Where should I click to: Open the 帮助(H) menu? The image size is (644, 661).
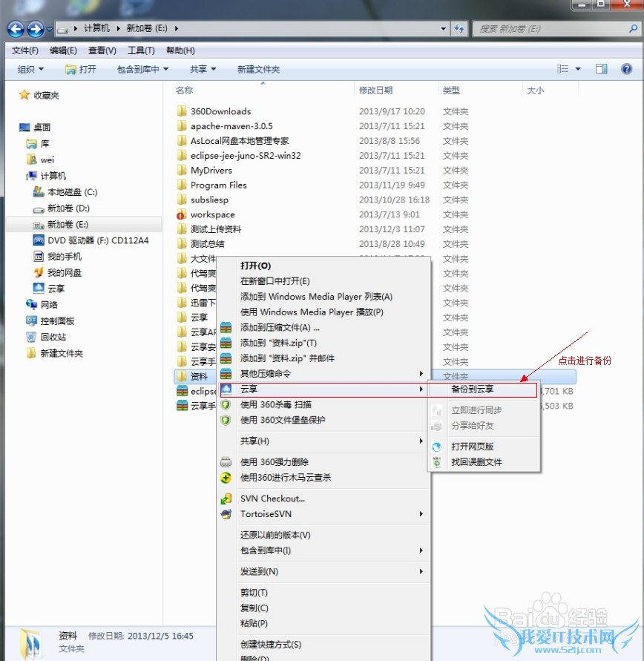point(180,50)
